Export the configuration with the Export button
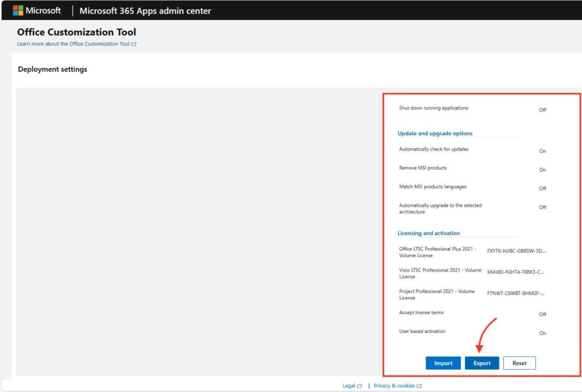 pyautogui.click(x=482, y=363)
